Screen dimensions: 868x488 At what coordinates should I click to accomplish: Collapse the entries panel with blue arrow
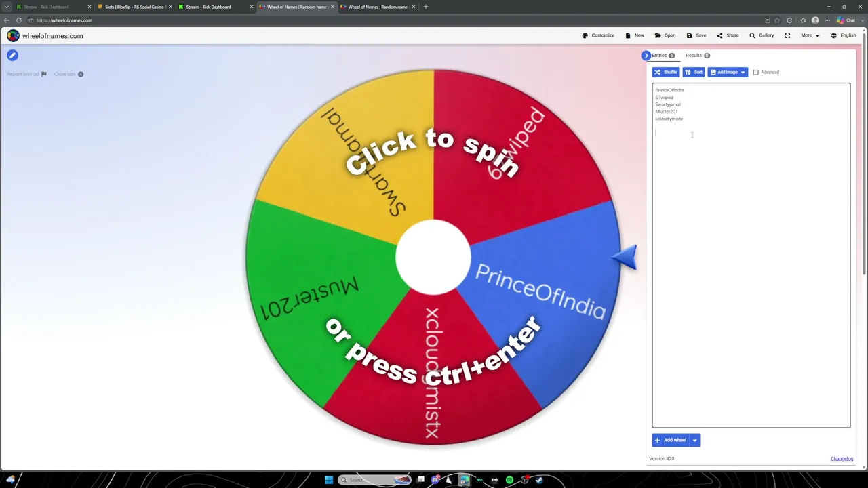[646, 56]
